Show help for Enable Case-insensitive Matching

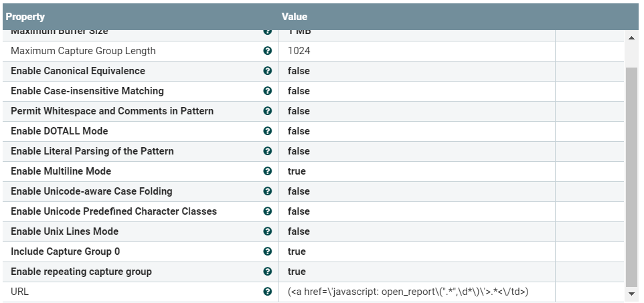[268, 91]
